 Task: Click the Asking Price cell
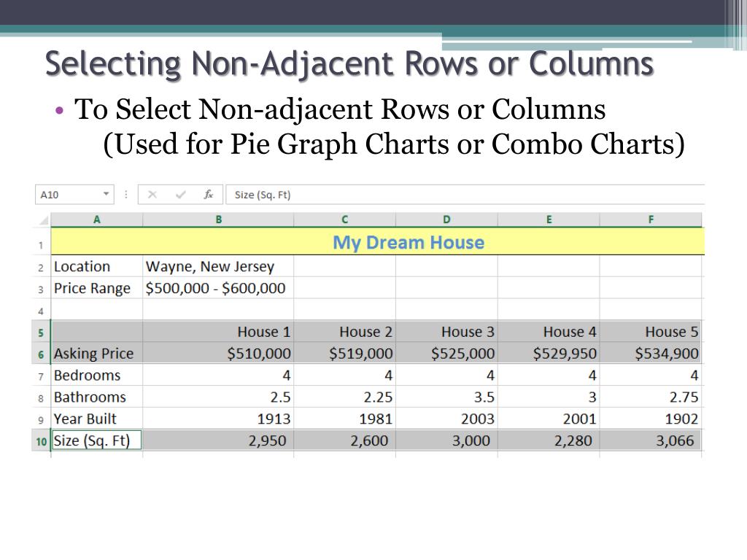(96, 354)
